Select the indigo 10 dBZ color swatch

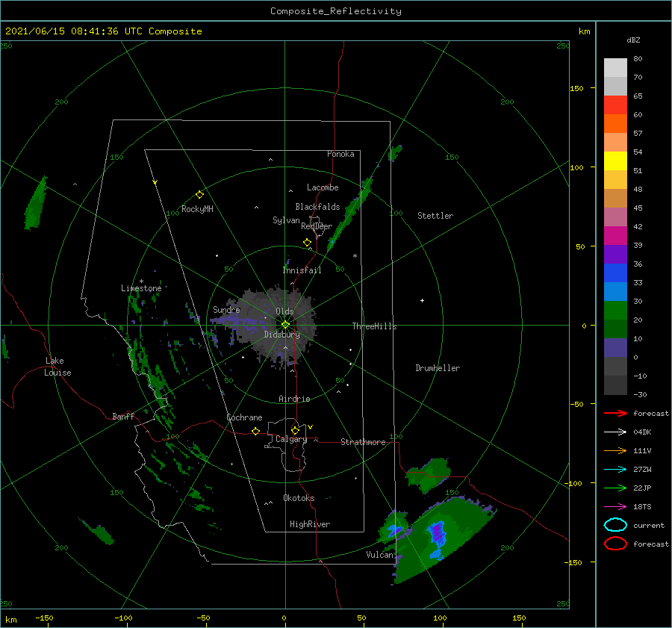coord(615,348)
